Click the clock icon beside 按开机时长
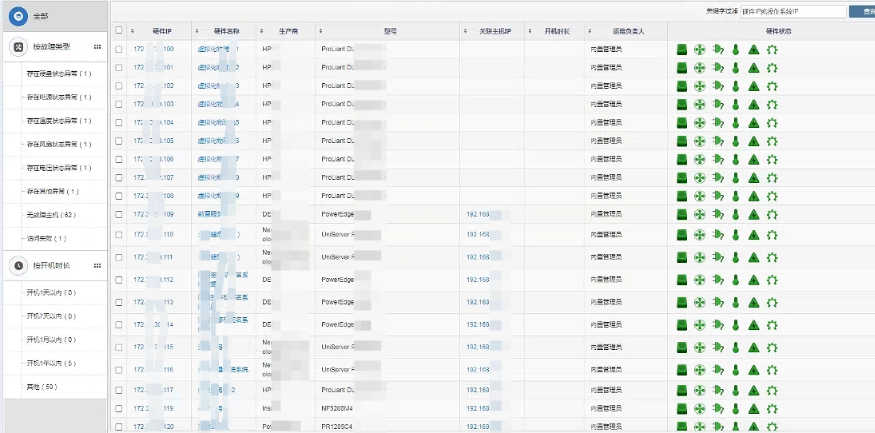 18,266
